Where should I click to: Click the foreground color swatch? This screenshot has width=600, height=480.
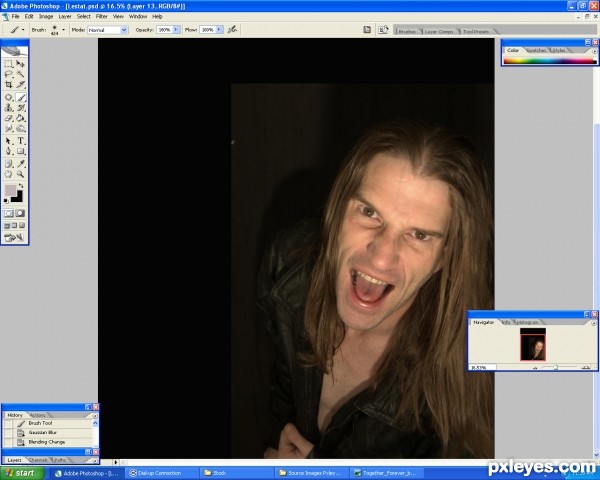pos(10,190)
